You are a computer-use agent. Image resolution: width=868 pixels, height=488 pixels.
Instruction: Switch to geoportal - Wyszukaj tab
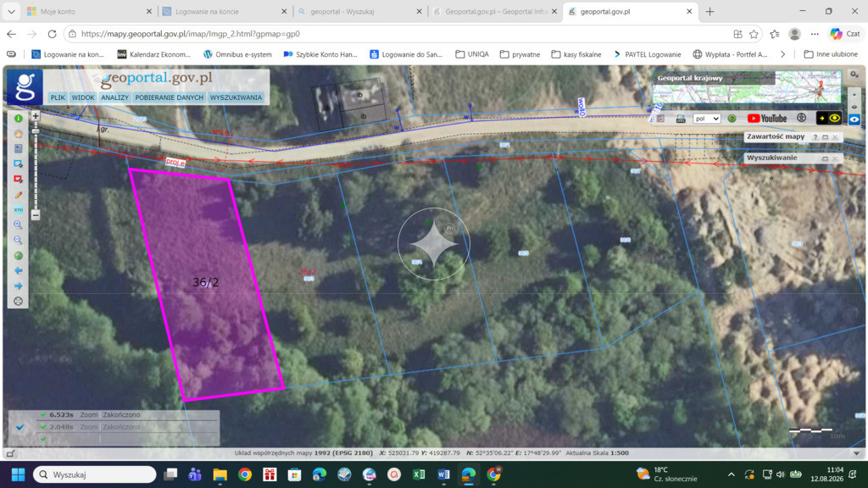click(359, 11)
